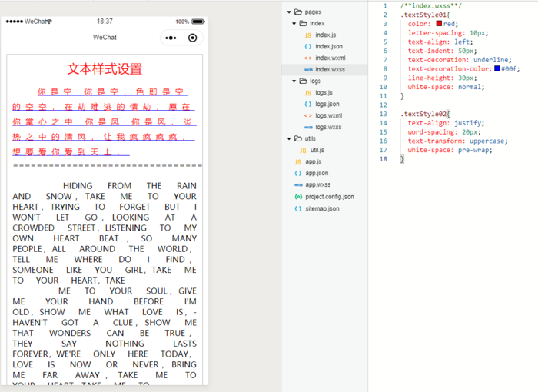
Task: Click the 'text-align: justify' line
Action: (x=446, y=123)
